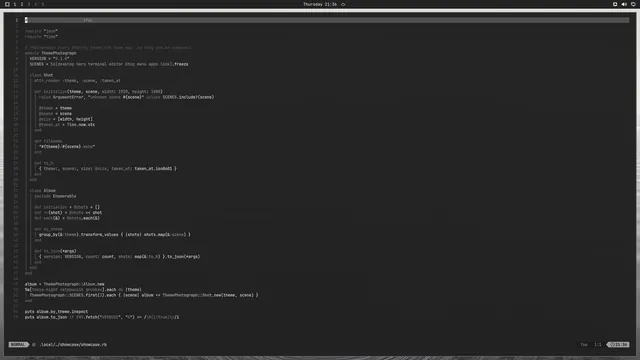The width and height of the screenshot is (640, 360).
Task: Click the require "json" line
Action: (41, 31)
